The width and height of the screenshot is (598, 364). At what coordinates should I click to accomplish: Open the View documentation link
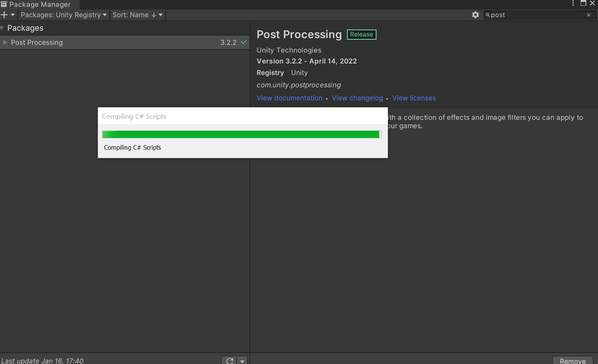point(290,98)
